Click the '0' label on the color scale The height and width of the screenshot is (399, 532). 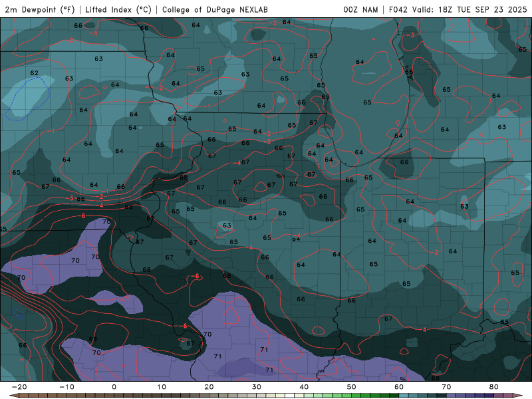pos(114,387)
